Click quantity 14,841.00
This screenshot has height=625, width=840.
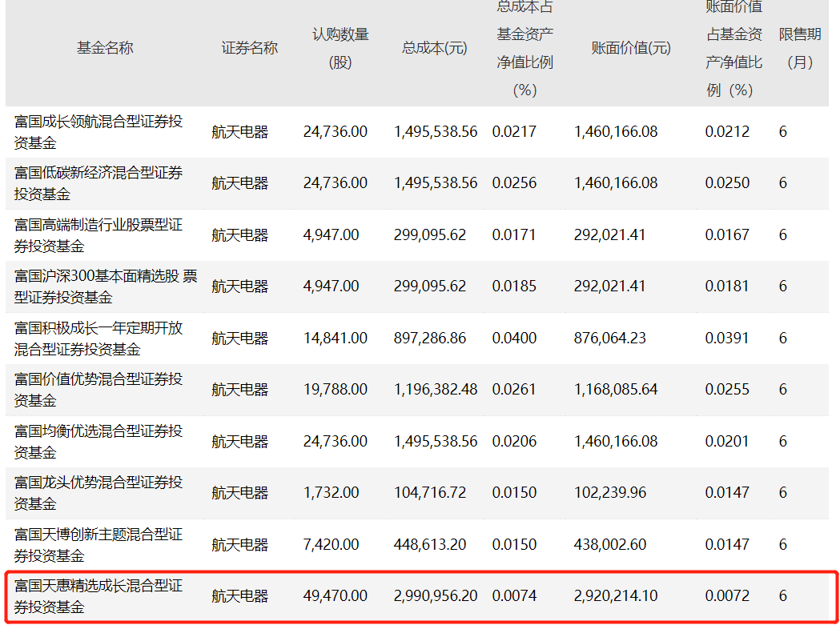336,339
